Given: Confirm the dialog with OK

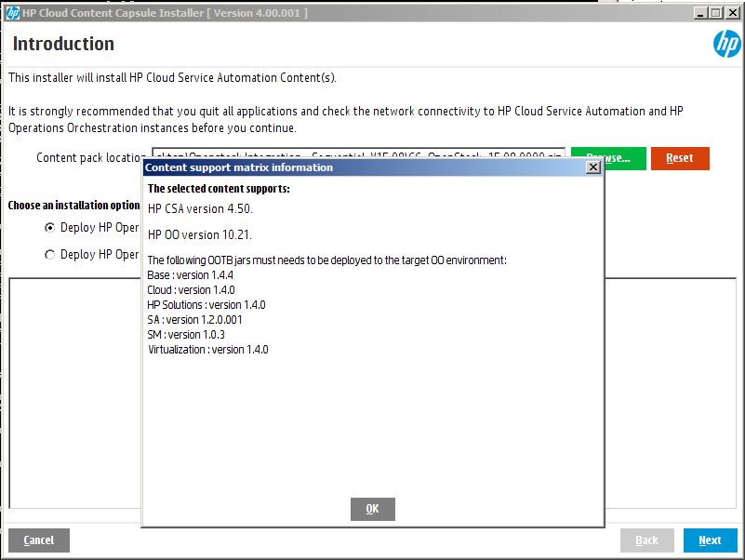Looking at the screenshot, I should click(372, 509).
